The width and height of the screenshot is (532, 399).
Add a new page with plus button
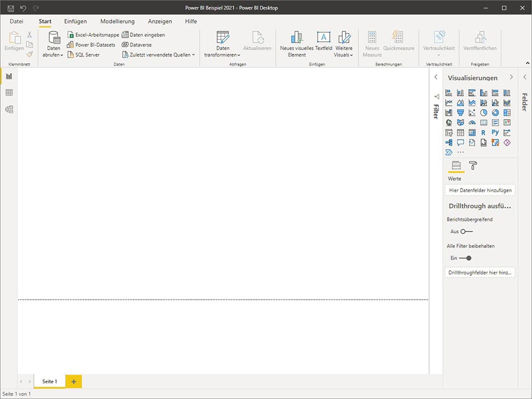(x=73, y=382)
